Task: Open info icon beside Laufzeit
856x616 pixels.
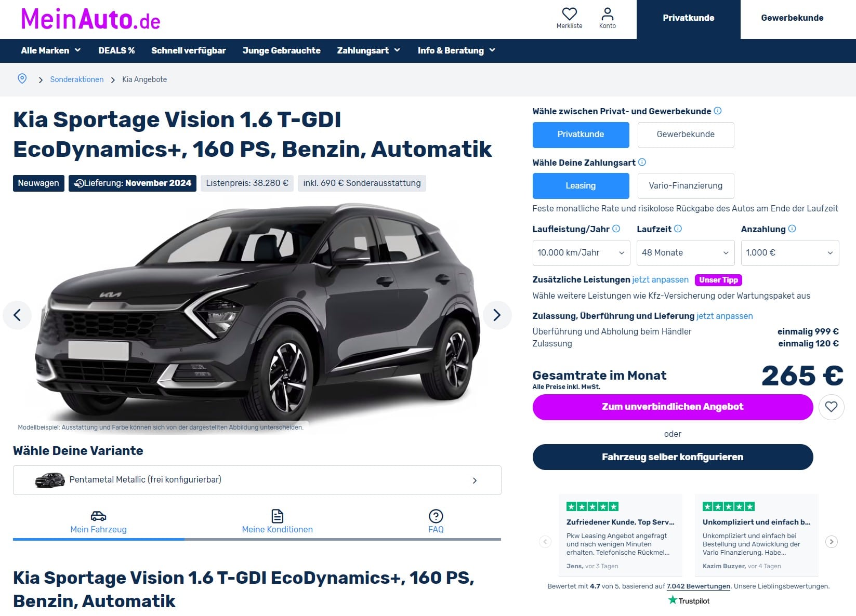Action: click(x=678, y=229)
